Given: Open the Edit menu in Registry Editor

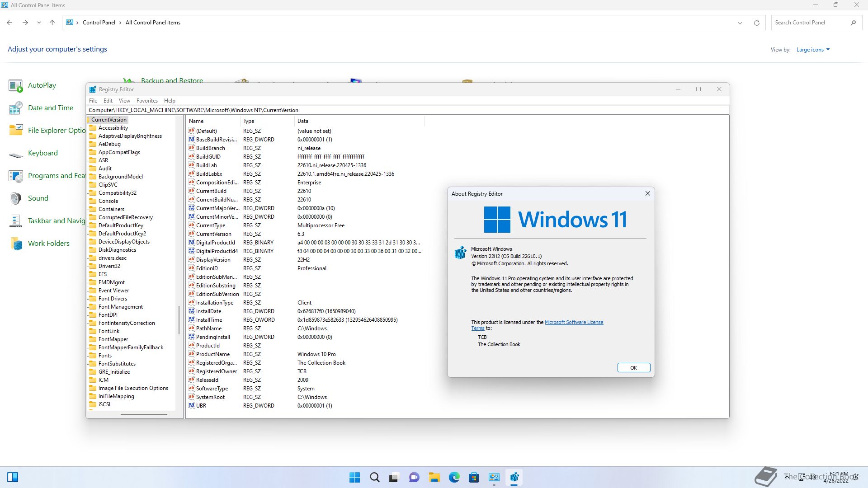Looking at the screenshot, I should pyautogui.click(x=108, y=101).
